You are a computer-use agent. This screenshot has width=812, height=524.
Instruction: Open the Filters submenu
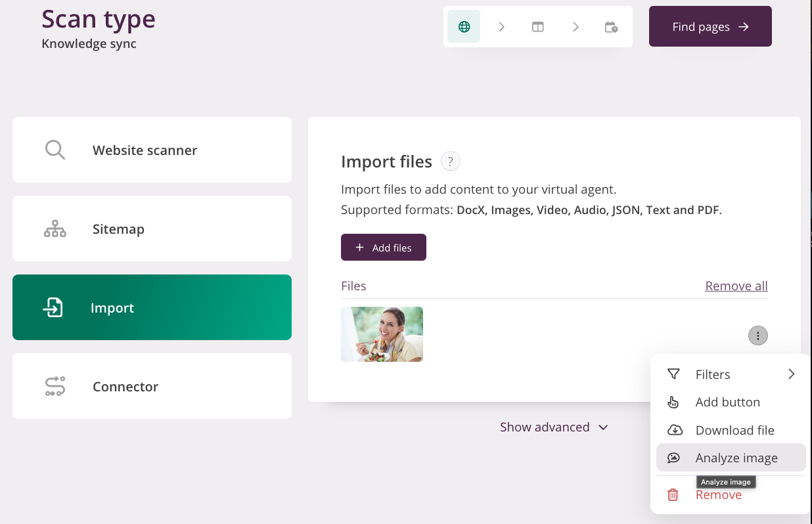(x=731, y=374)
